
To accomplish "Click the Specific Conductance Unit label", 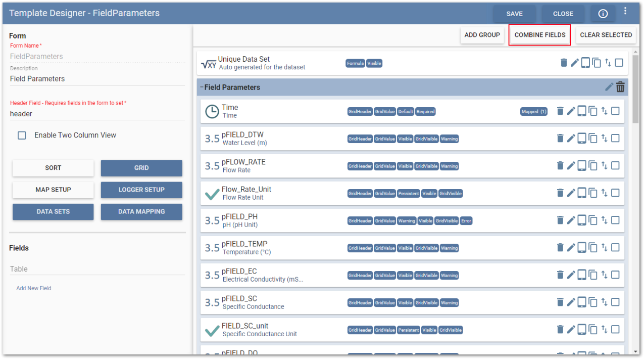I will tap(260, 334).
